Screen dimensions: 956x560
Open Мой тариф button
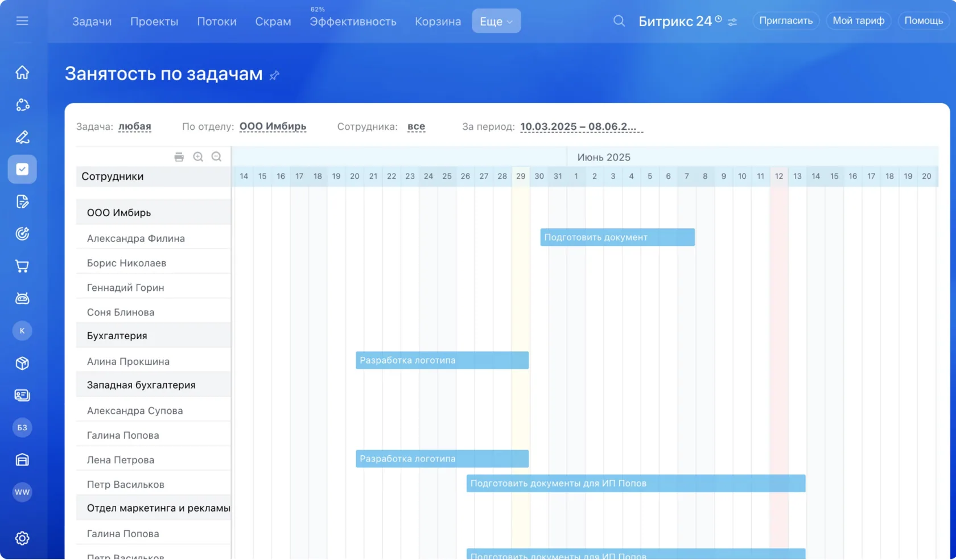tap(858, 21)
